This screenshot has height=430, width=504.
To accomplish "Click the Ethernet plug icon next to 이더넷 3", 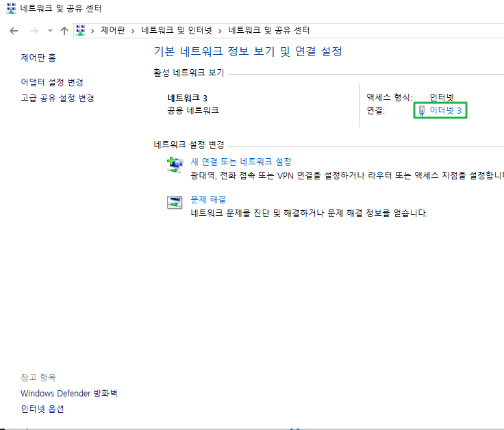I will (x=422, y=110).
